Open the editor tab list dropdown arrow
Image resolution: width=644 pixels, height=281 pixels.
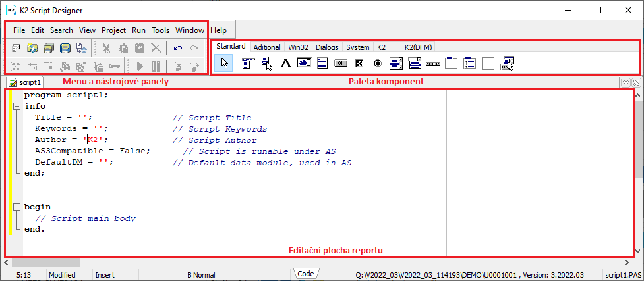[x=626, y=82]
